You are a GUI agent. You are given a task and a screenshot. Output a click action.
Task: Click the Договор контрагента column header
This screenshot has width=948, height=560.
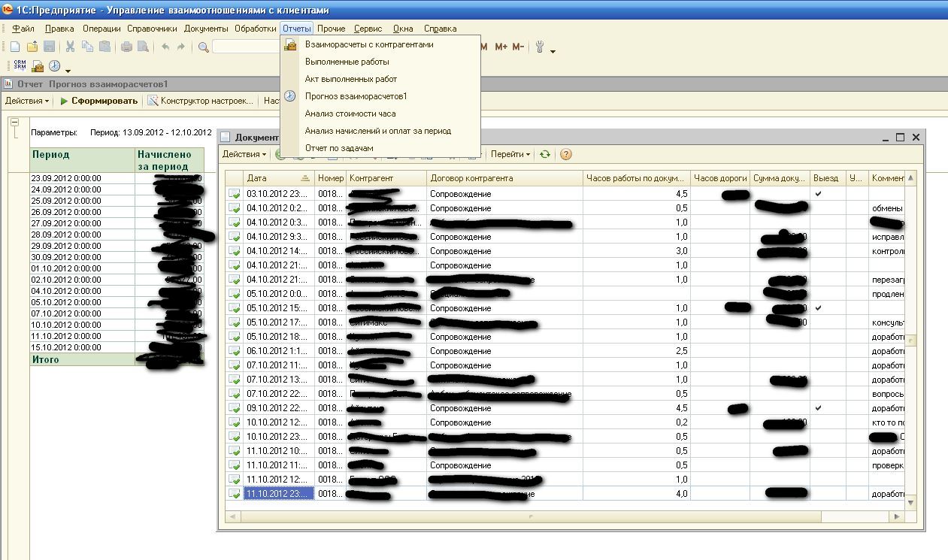coord(505,178)
